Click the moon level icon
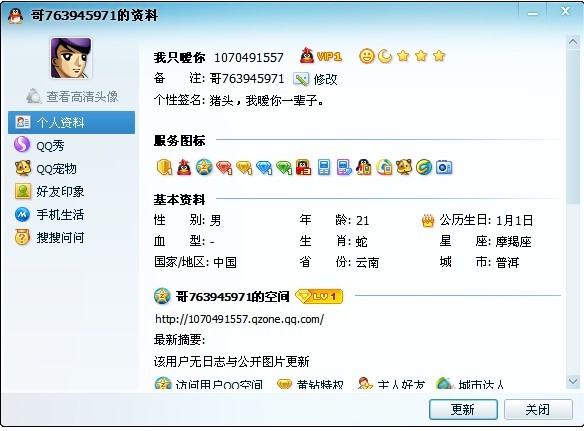 385,56
